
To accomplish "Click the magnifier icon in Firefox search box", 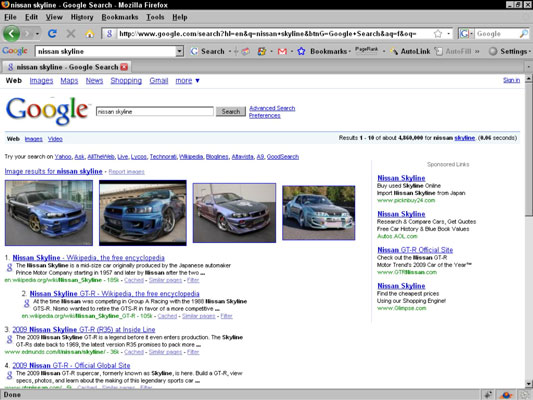I will pyautogui.click(x=524, y=34).
